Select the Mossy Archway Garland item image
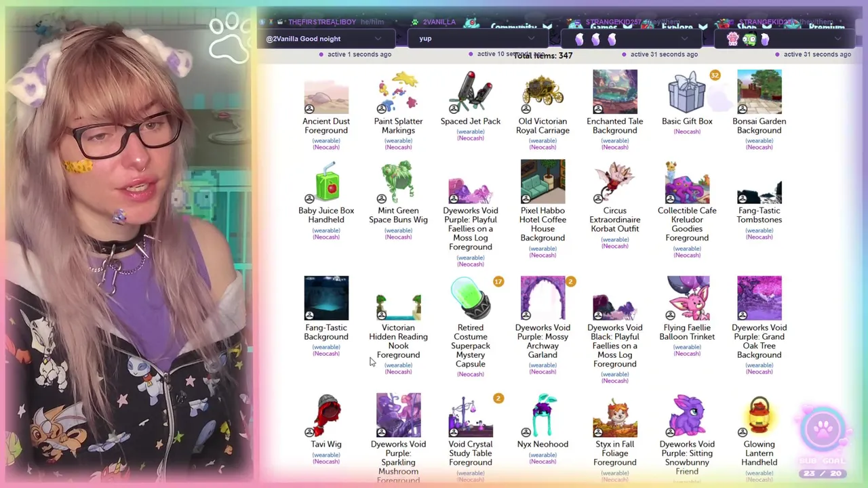This screenshot has width=868, height=488. tap(542, 298)
